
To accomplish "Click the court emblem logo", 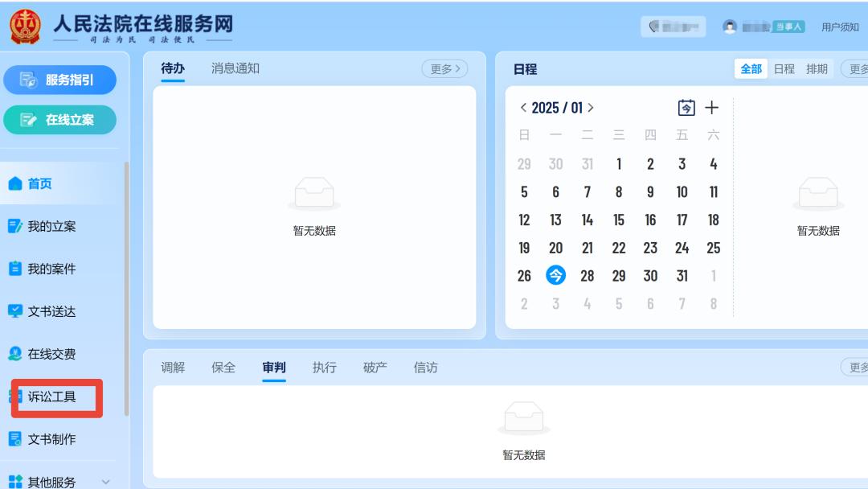I will pyautogui.click(x=25, y=27).
